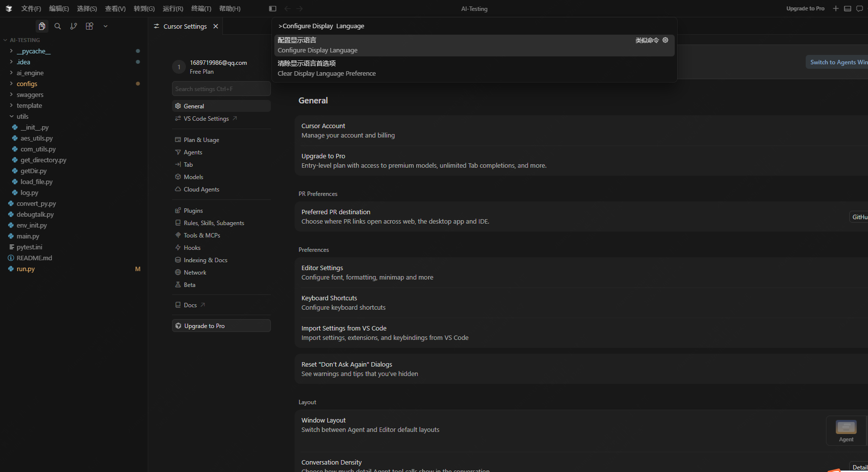Open the Cloud Agents settings section

[221, 189]
